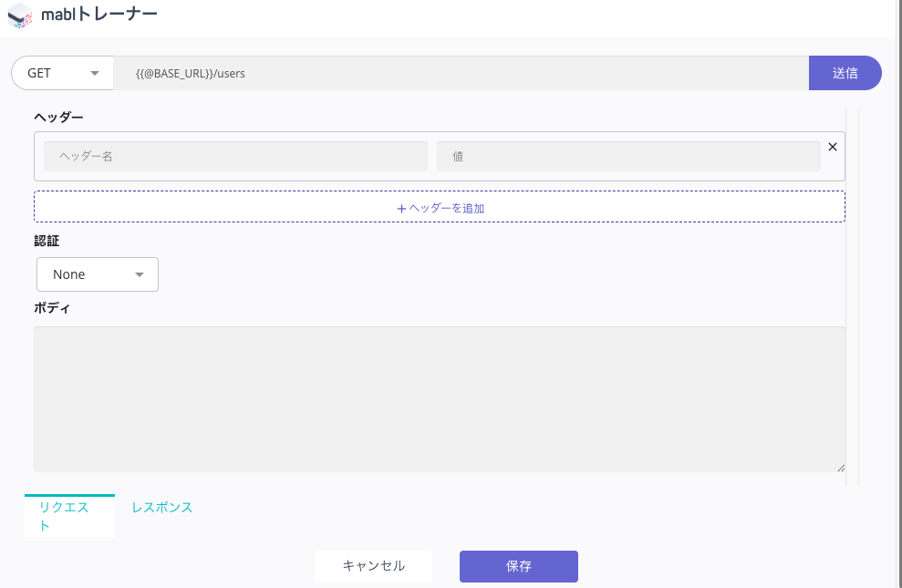Click ヘッダーを追加 to add a new header
This screenshot has width=902, height=588.
pos(440,208)
